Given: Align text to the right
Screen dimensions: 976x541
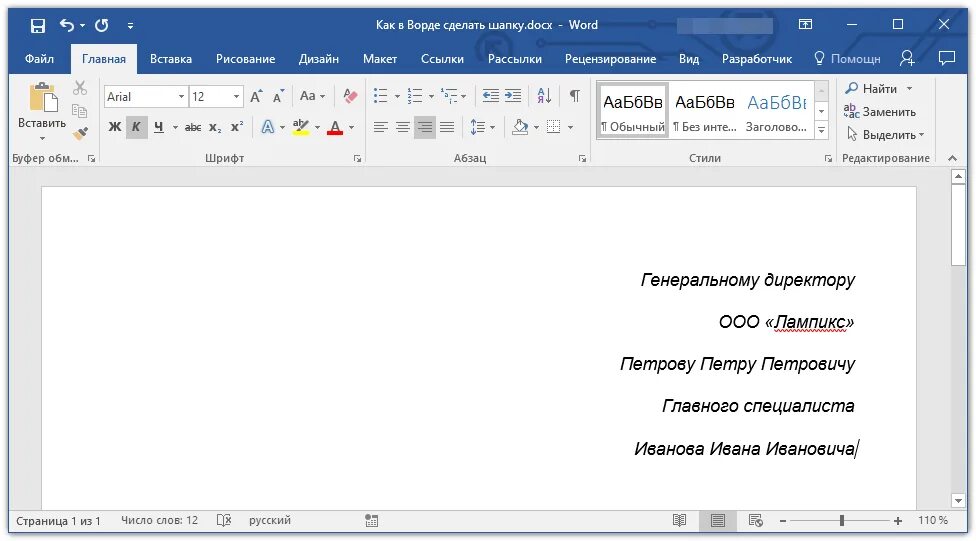Looking at the screenshot, I should (425, 127).
